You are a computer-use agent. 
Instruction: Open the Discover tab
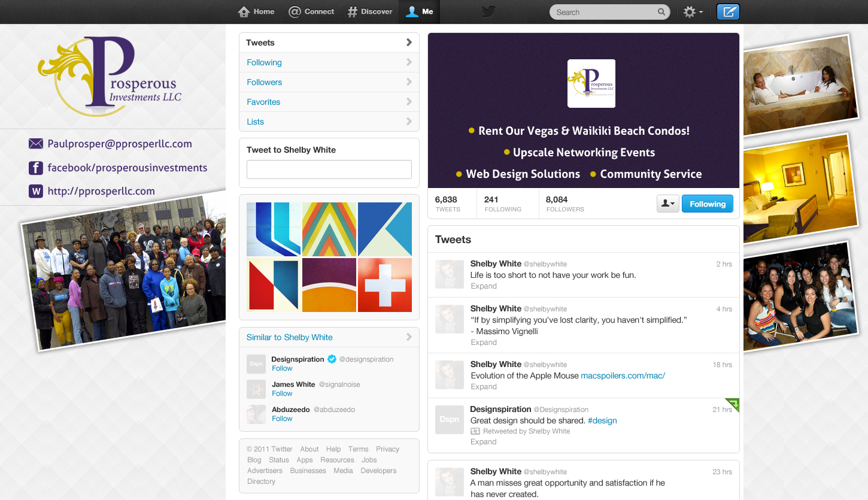(370, 12)
